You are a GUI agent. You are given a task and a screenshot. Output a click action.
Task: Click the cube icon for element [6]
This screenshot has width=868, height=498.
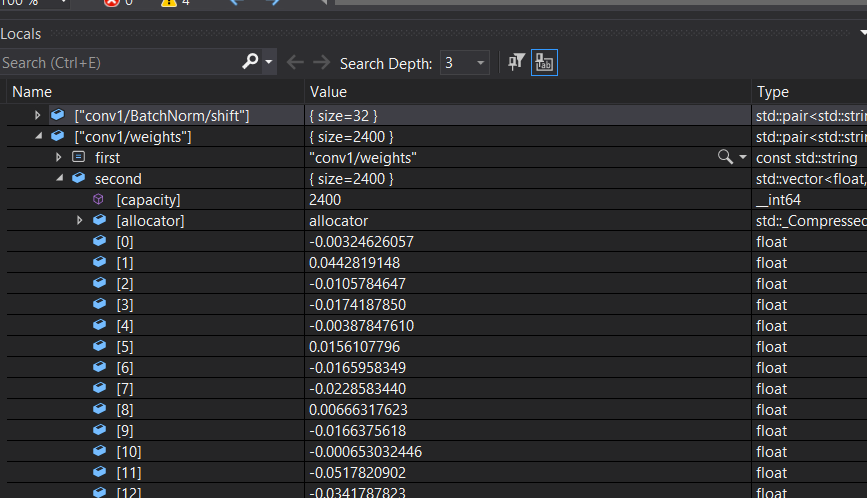[100, 367]
